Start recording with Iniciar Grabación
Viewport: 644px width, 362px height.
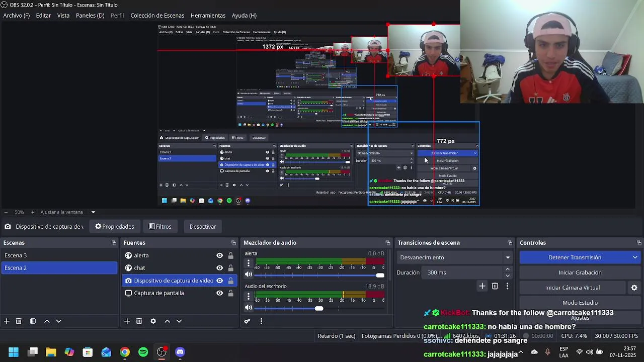(x=580, y=273)
